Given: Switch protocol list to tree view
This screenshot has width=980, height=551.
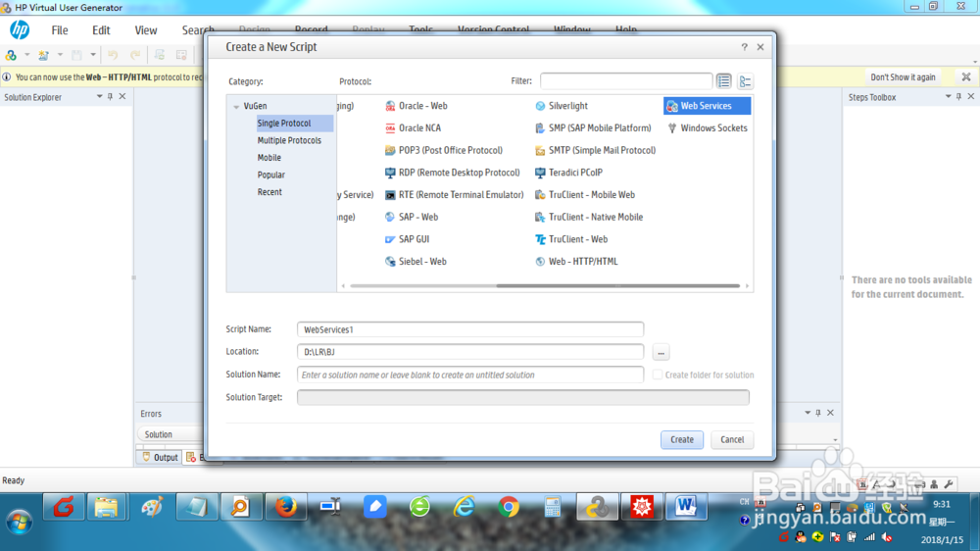Looking at the screenshot, I should click(x=745, y=81).
